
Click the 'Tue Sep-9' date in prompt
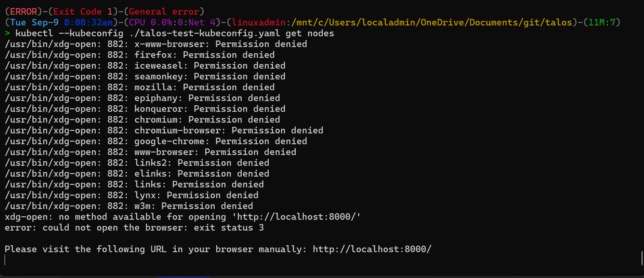(34, 22)
